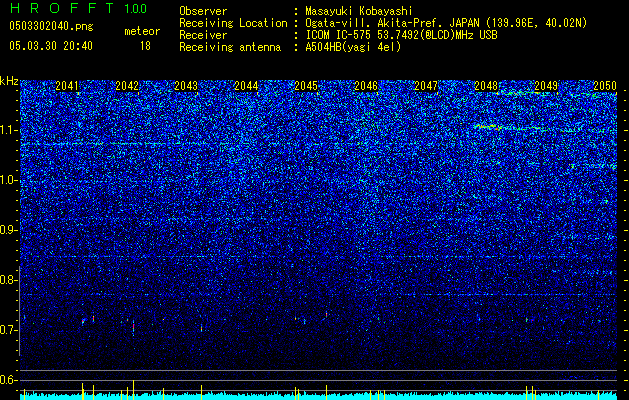Click the 2050 time marker

pyautogui.click(x=605, y=86)
